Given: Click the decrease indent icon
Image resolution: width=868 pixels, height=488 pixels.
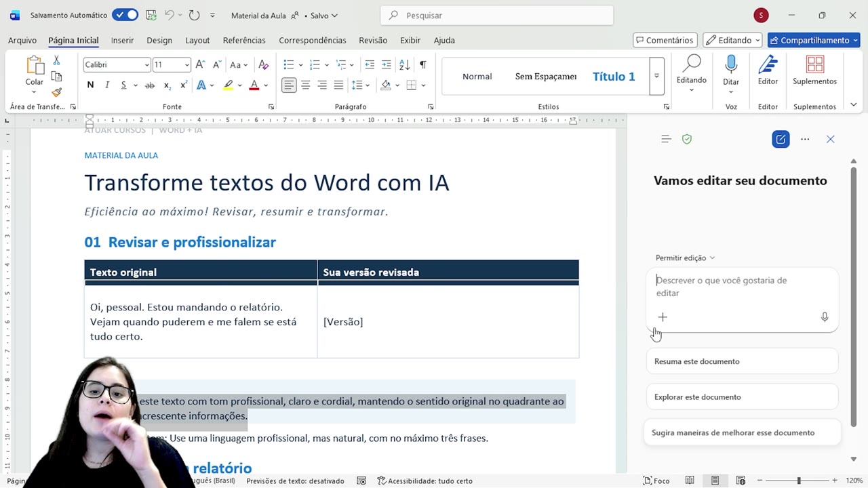Looking at the screenshot, I should coord(370,64).
